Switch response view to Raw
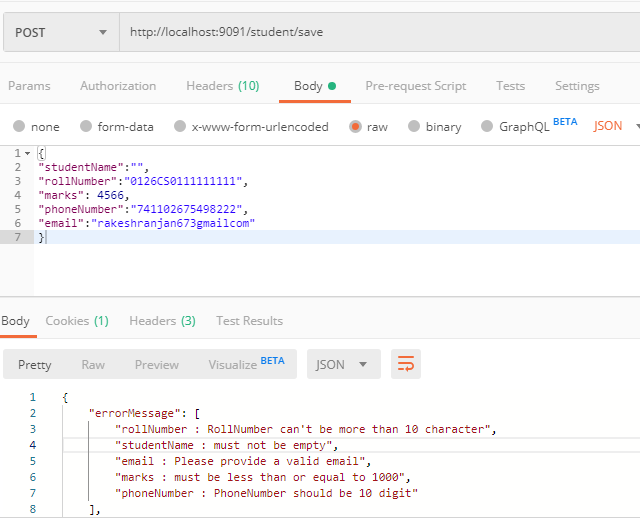 pos(93,365)
